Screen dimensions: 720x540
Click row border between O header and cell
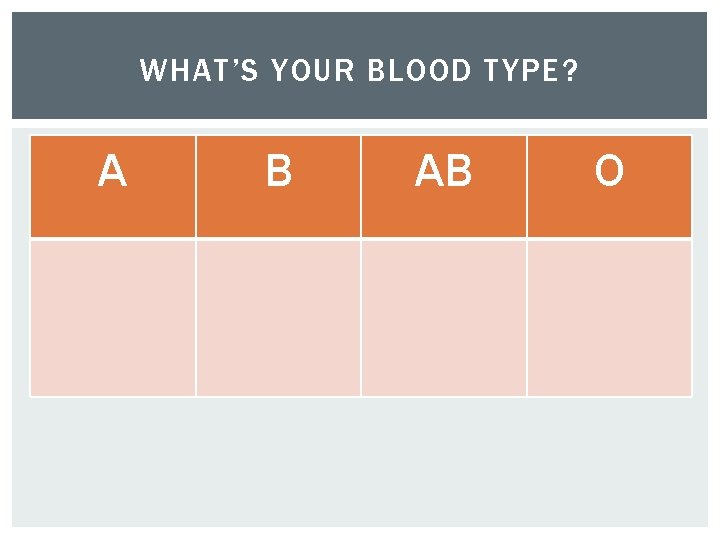tap(610, 239)
